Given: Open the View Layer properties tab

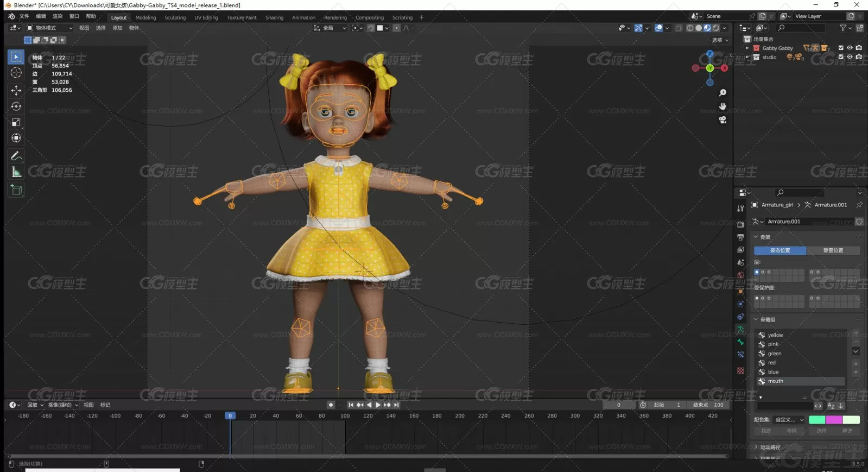Looking at the screenshot, I should 740,250.
